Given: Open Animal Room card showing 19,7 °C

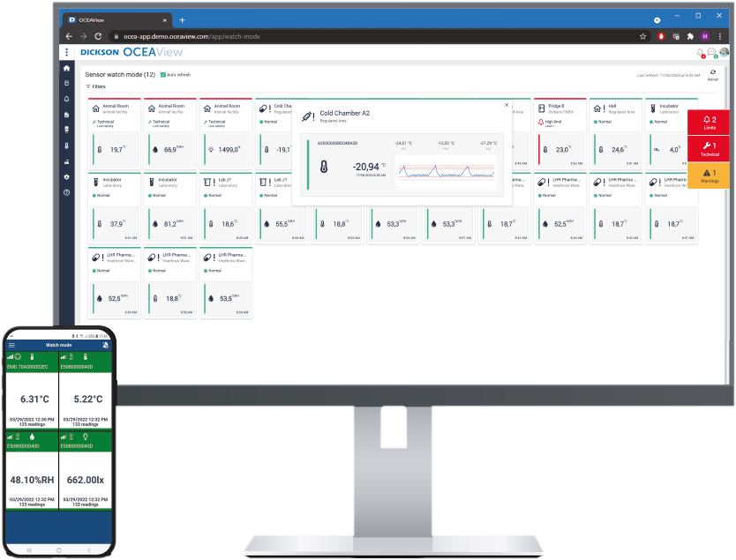Looking at the screenshot, I should [x=114, y=133].
